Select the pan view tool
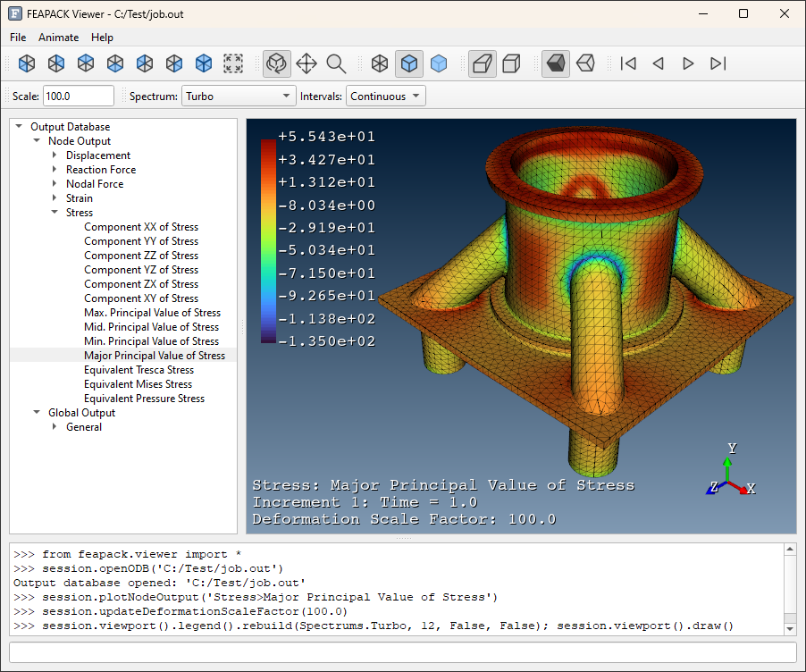The image size is (806, 672). (x=306, y=63)
